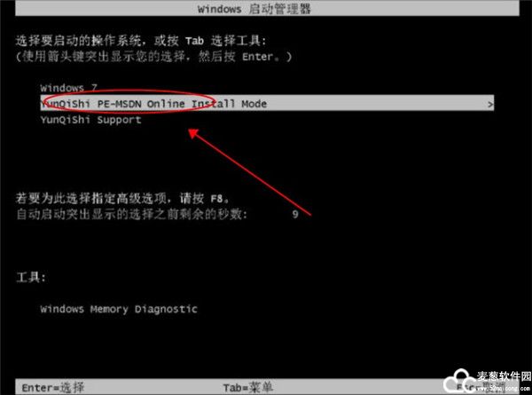Viewport: 532px width, 395px height.
Task: Click the watermark website URL
Action: [x=504, y=388]
